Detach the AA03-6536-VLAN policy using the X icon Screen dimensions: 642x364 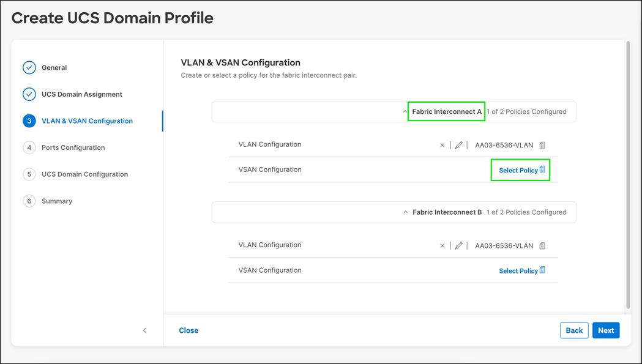click(x=442, y=144)
